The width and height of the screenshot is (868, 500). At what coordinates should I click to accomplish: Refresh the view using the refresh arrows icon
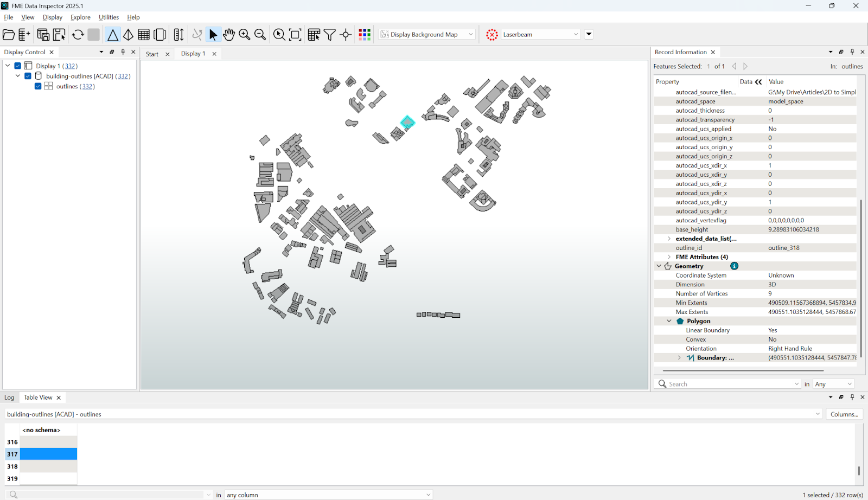(x=78, y=34)
